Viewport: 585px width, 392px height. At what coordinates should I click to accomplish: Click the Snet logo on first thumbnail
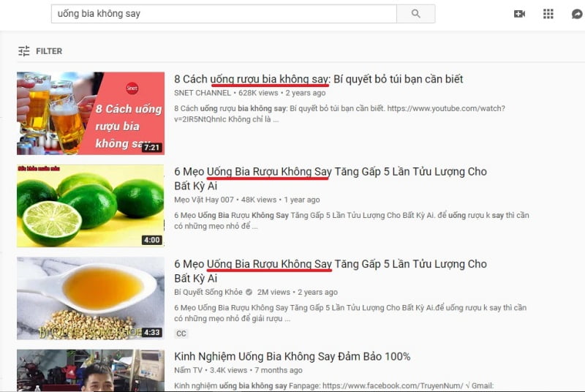(x=132, y=88)
